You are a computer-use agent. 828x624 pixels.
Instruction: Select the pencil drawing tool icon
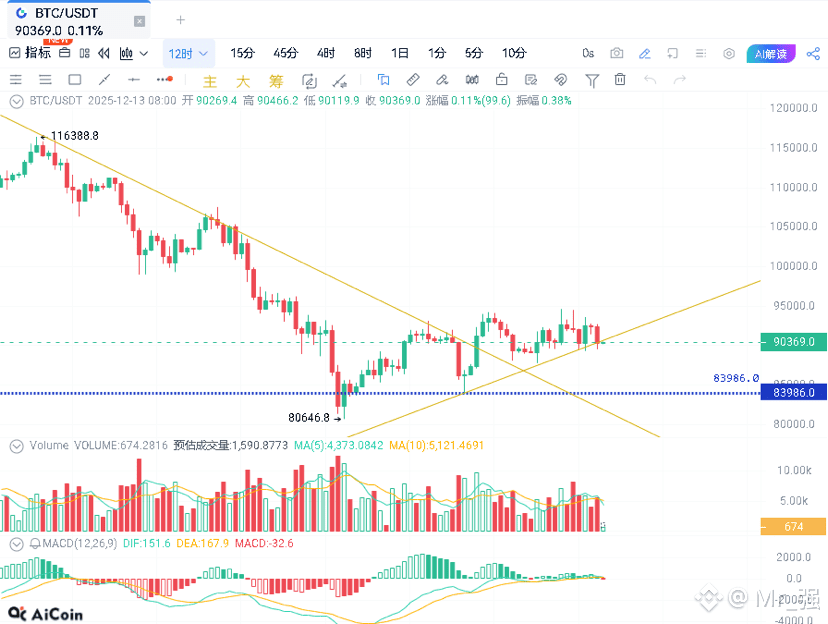(x=645, y=53)
